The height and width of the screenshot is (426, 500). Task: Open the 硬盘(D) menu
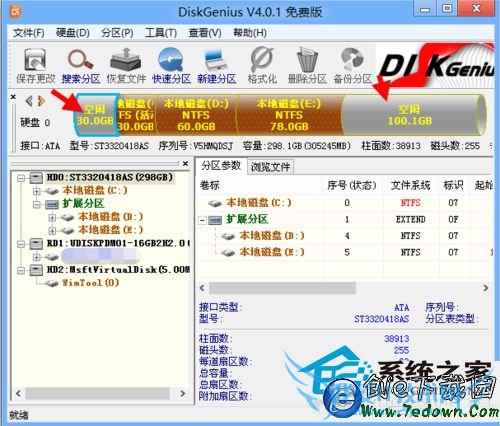click(x=73, y=33)
